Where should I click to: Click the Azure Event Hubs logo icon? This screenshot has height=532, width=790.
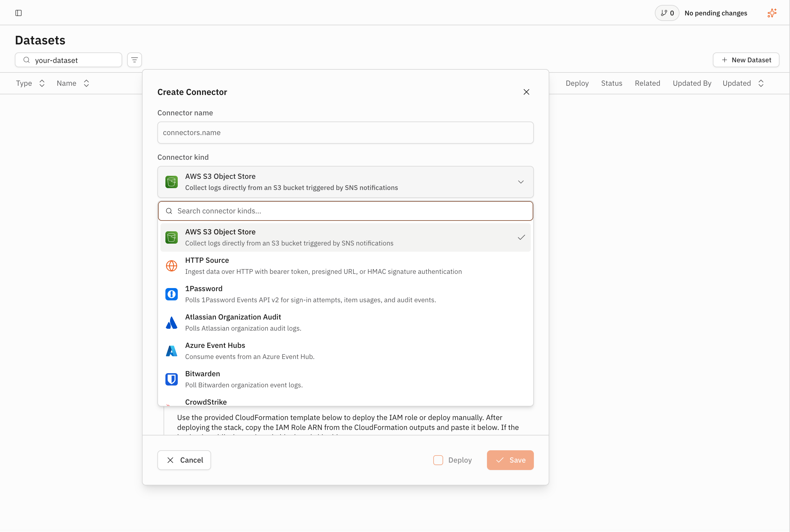pos(172,351)
